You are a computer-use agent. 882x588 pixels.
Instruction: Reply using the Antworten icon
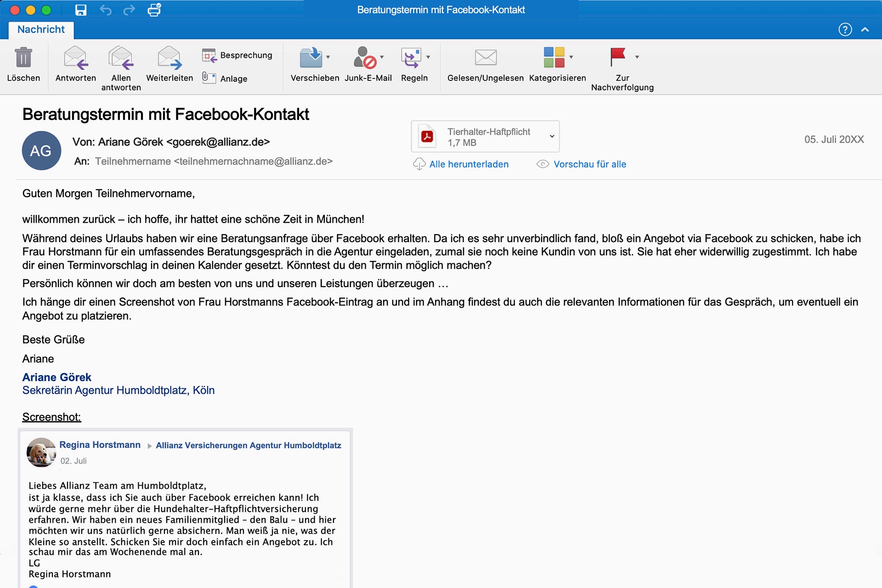[x=76, y=58]
